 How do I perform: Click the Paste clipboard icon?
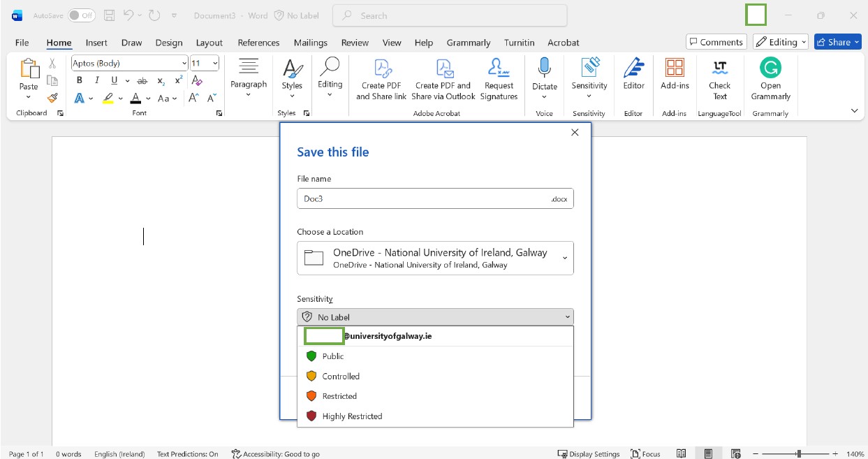[x=29, y=70]
